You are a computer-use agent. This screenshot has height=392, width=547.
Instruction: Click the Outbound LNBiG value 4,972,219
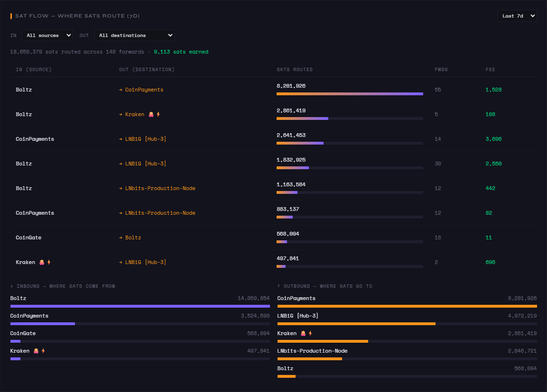click(522, 316)
